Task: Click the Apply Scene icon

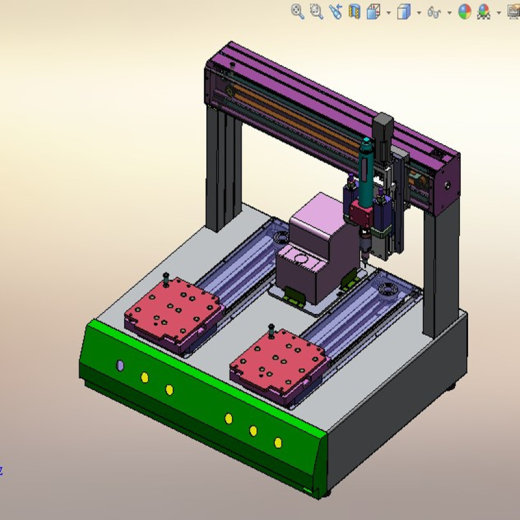Action: click(484, 12)
